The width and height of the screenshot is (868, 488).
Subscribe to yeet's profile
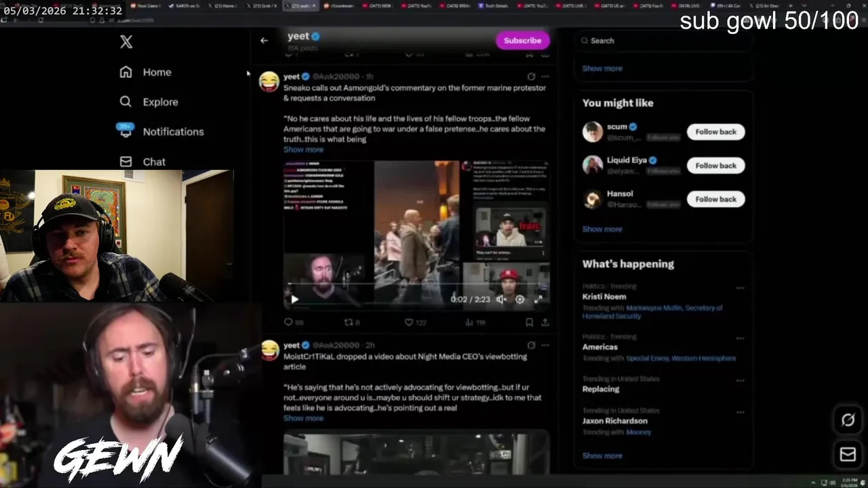522,41
